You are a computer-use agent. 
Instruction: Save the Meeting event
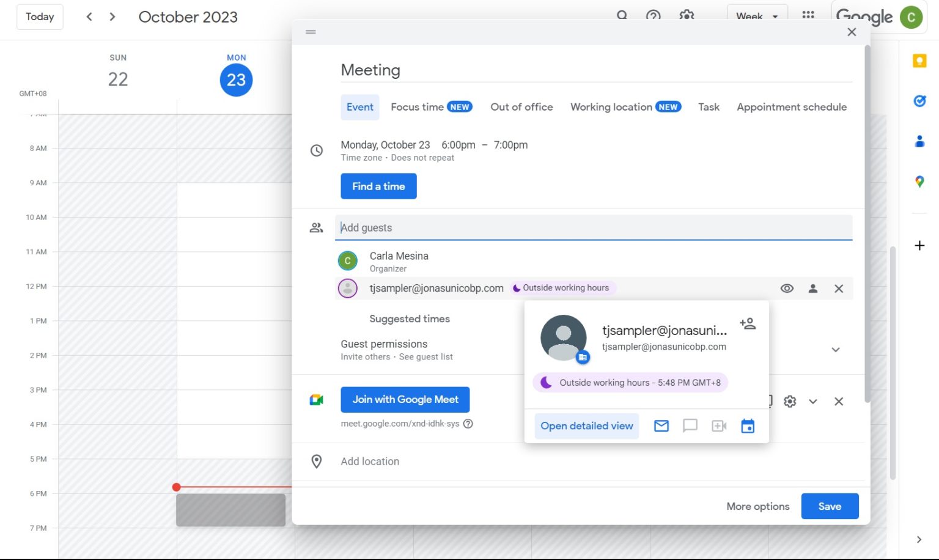click(830, 506)
